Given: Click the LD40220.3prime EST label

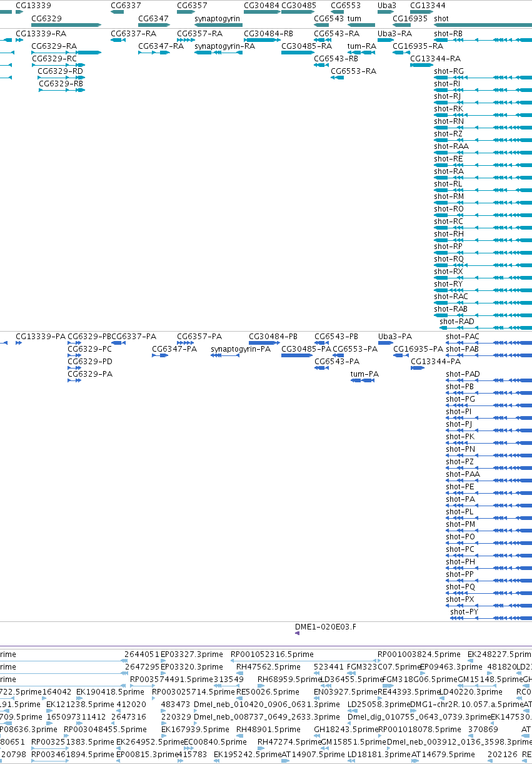Looking at the screenshot, I should 471,692.
